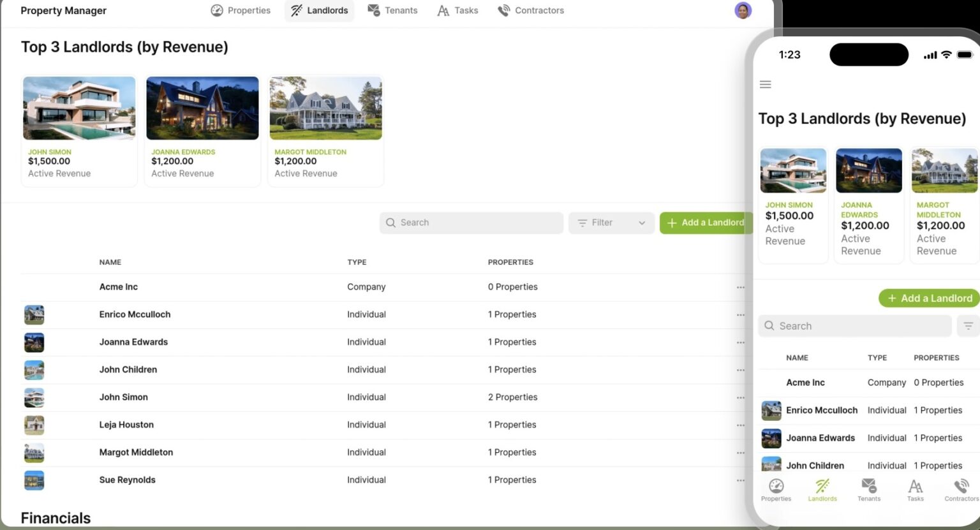
Task: Expand the Filter dropdown
Action: [611, 223]
